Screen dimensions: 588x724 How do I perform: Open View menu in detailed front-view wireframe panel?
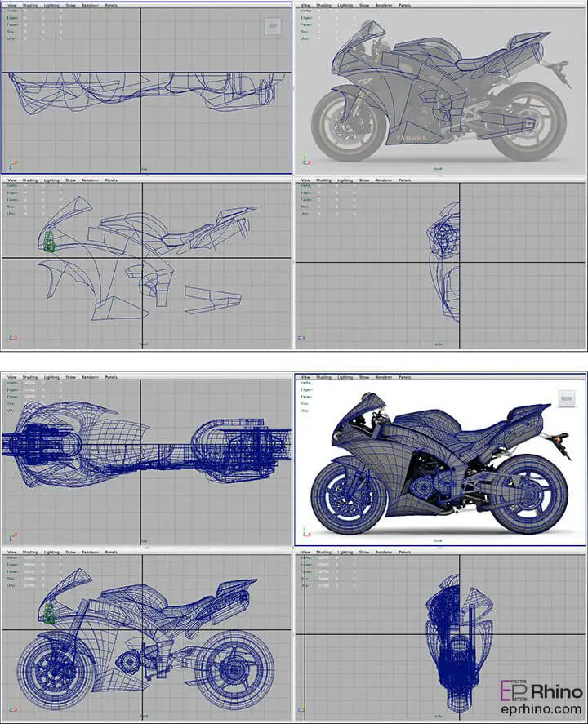click(305, 553)
